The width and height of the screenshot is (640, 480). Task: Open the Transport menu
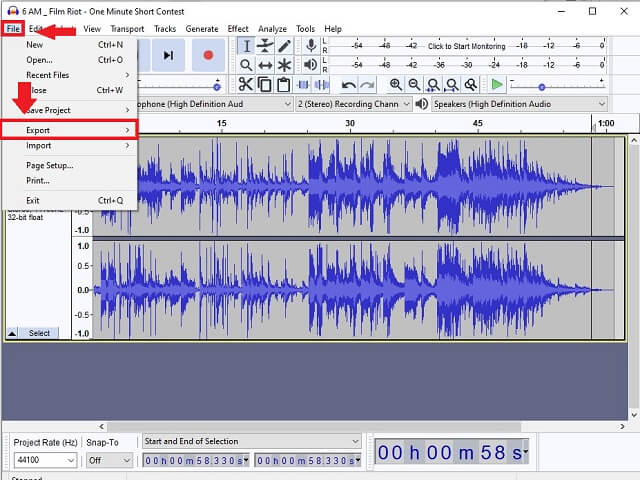coord(127,29)
